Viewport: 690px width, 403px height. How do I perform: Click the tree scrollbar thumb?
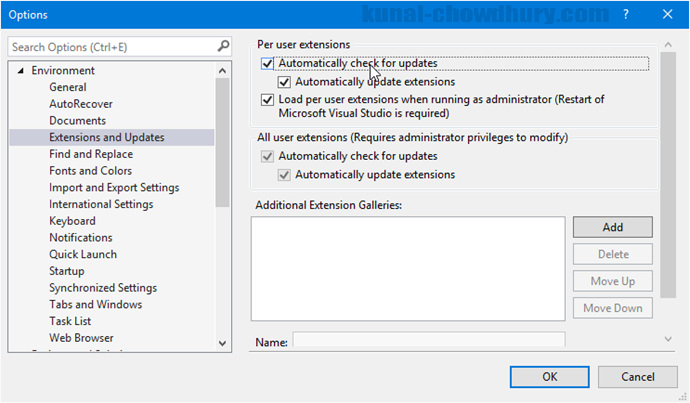pos(223,142)
